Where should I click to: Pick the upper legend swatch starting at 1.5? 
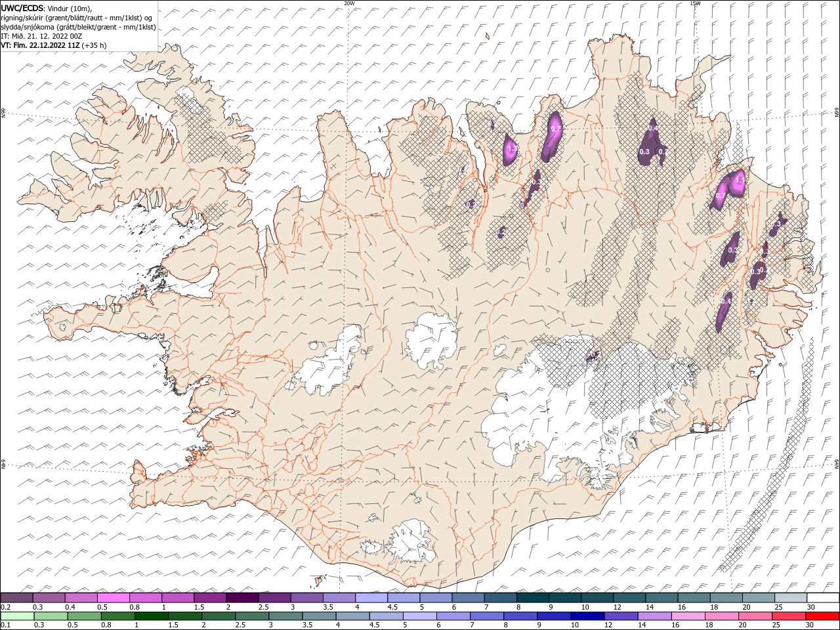[210, 598]
